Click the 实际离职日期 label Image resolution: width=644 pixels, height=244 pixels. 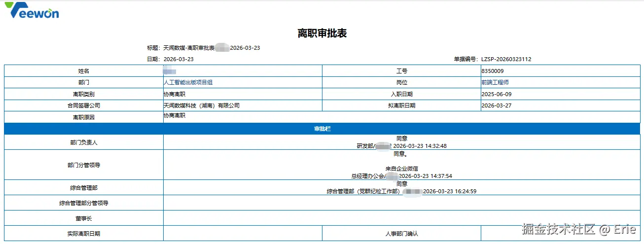(84, 233)
